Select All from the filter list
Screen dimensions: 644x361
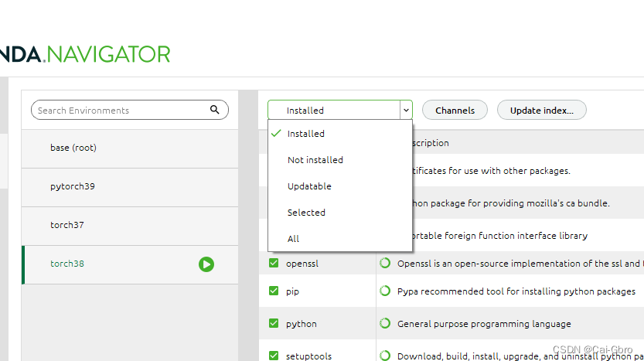[340, 239]
